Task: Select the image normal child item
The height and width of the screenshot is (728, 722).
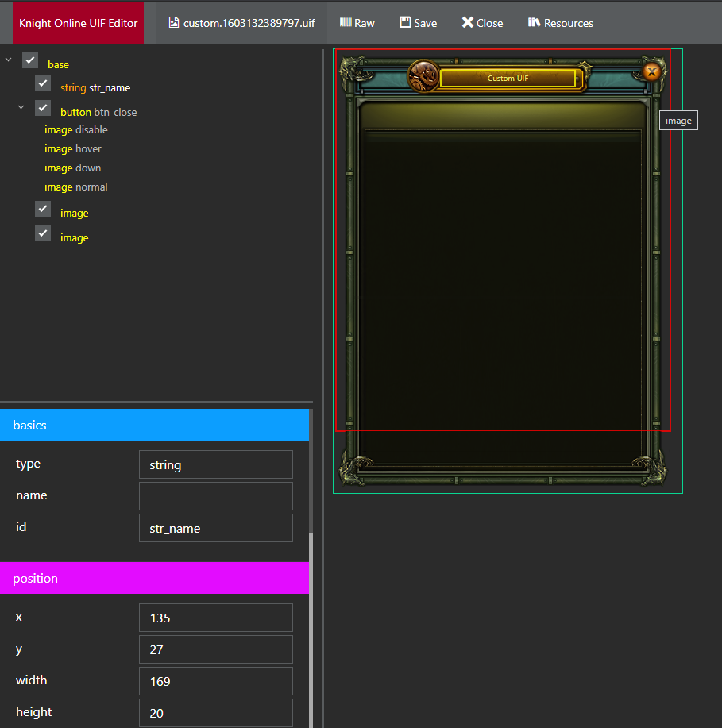Action: click(75, 187)
